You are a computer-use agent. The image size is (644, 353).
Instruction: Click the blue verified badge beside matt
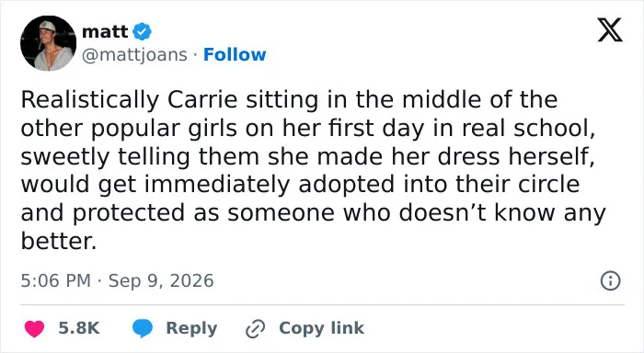click(142, 32)
